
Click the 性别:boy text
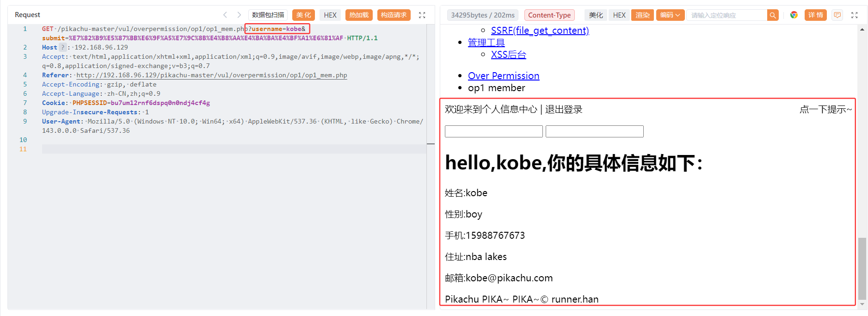tap(463, 214)
